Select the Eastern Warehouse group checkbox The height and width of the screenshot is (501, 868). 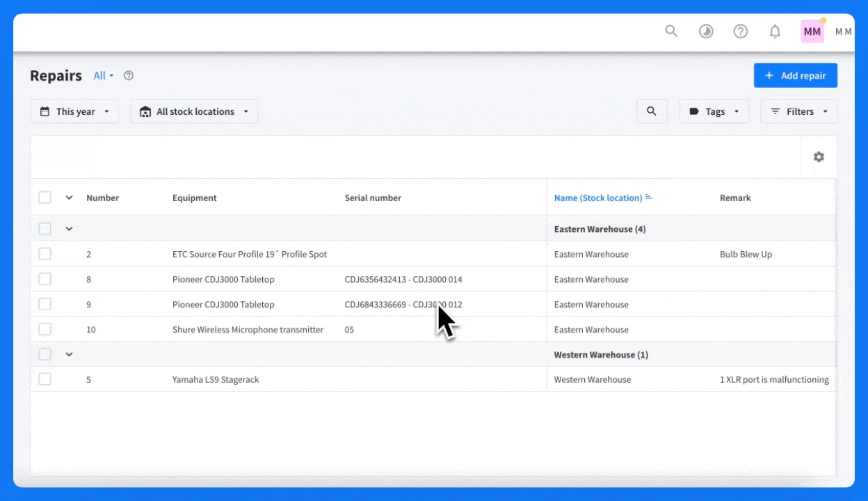[x=45, y=229]
